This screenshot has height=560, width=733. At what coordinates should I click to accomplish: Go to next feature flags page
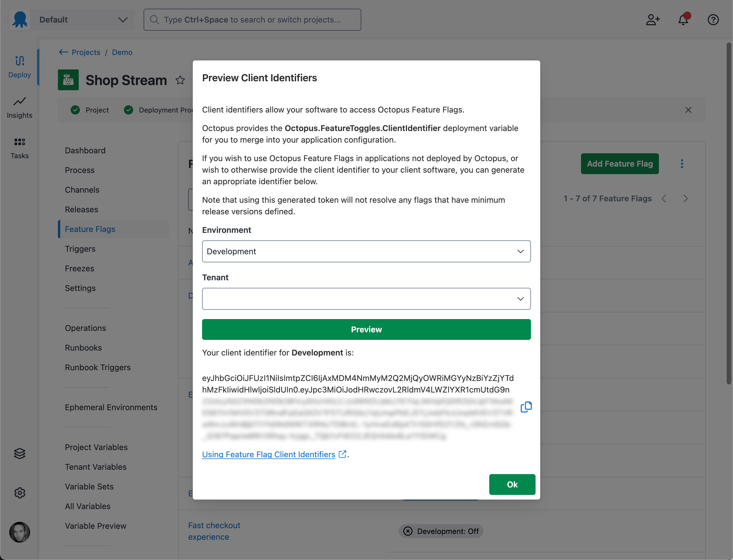click(x=685, y=199)
